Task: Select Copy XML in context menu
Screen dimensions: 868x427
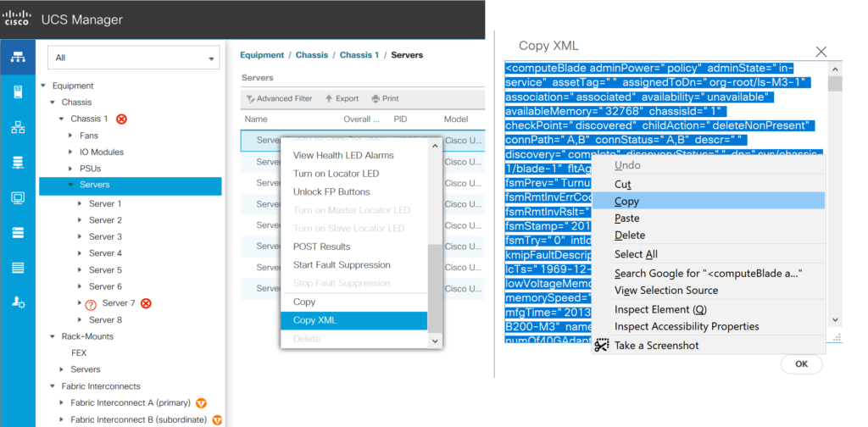Action: tap(353, 320)
